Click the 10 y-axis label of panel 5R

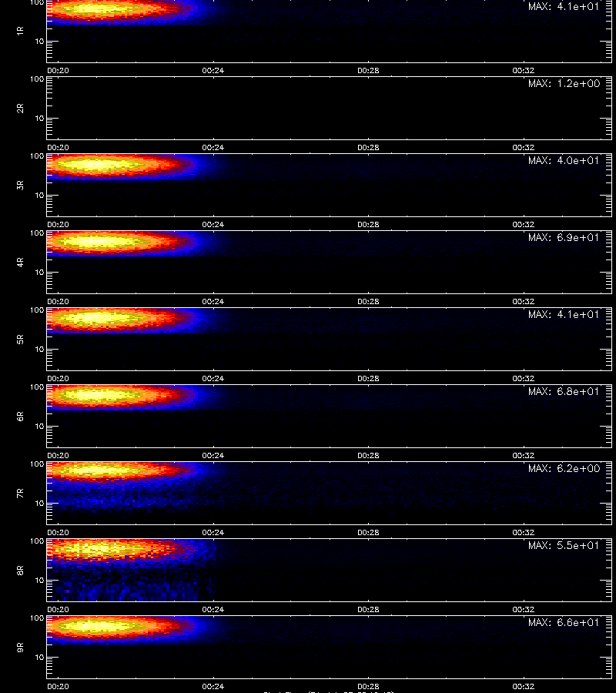39,349
